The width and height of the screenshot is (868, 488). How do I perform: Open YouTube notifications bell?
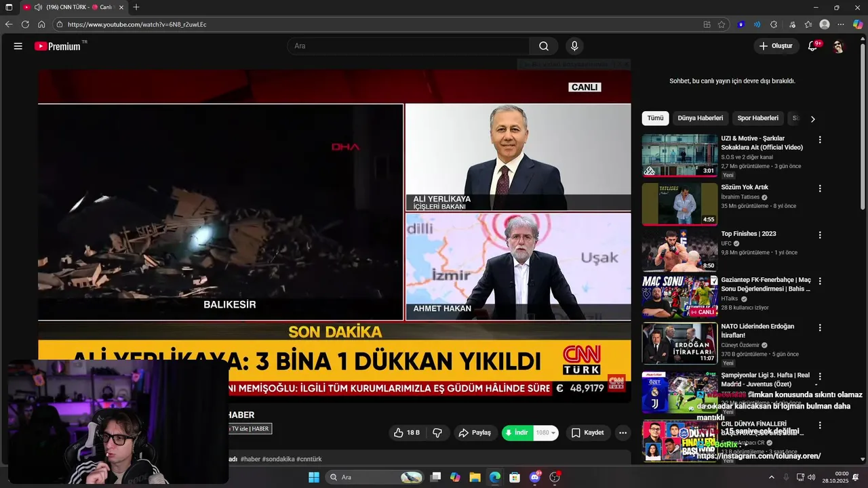point(813,46)
